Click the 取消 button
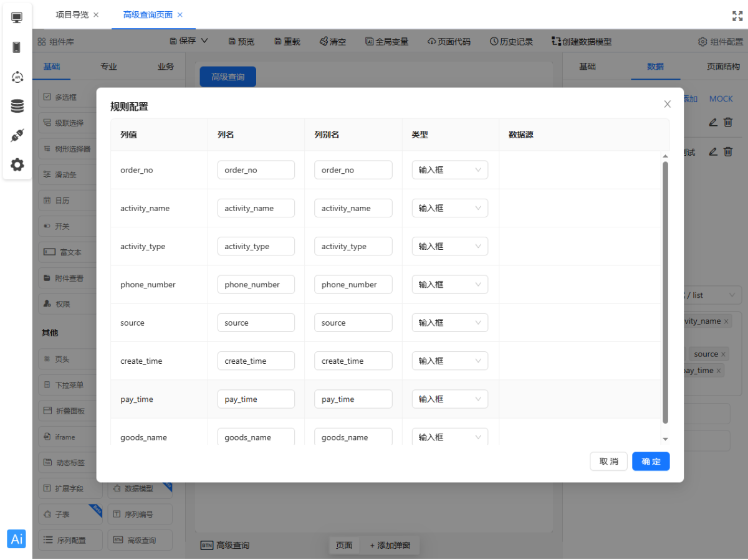The width and height of the screenshot is (748, 560). click(608, 461)
